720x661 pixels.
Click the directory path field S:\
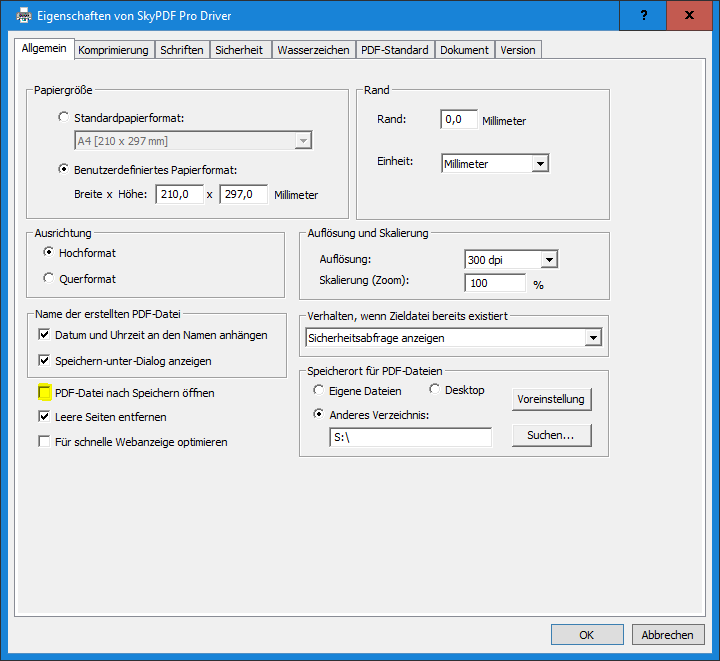(x=411, y=437)
